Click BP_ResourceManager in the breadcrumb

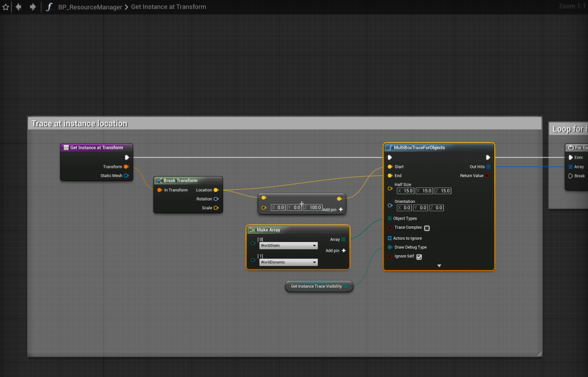coord(90,7)
